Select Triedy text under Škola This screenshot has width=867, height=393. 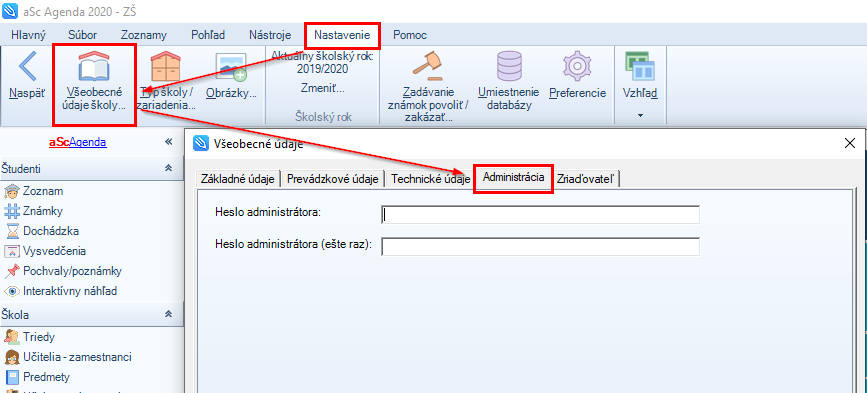(x=39, y=337)
